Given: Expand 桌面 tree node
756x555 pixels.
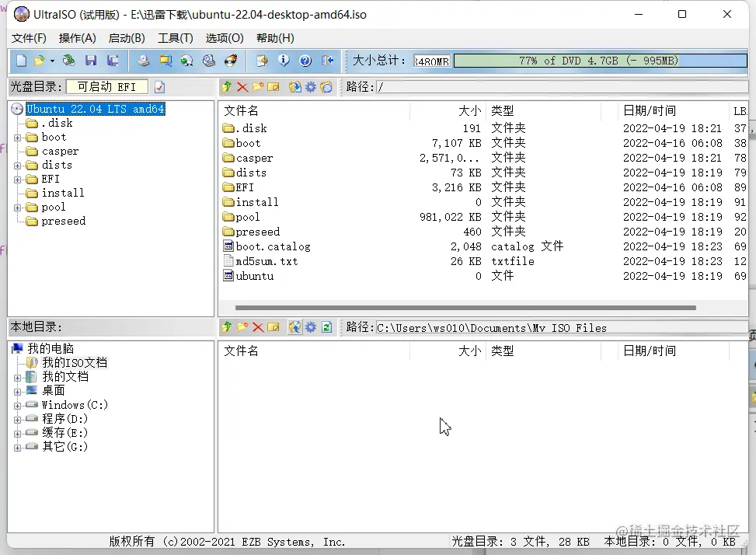Looking at the screenshot, I should [17, 392].
